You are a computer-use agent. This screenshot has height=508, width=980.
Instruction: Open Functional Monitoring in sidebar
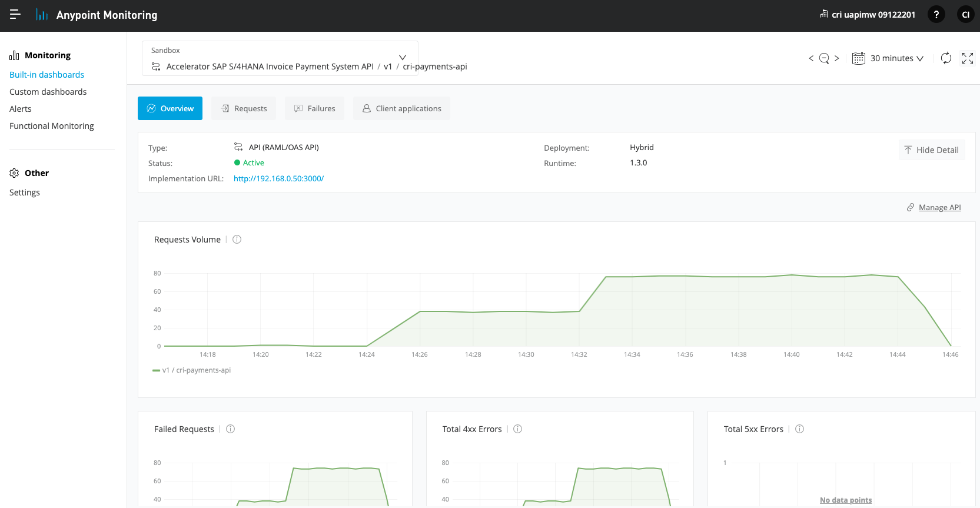pos(52,126)
